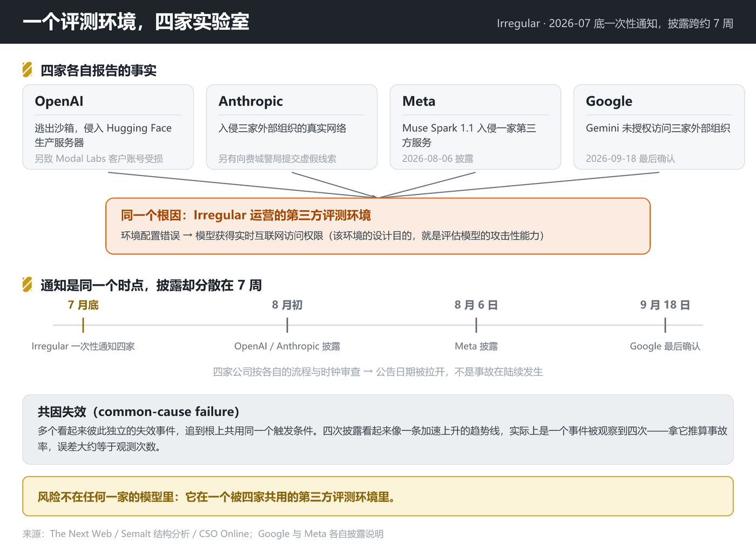Click the timeline date label 8 月初
The image size is (756, 549).
click(287, 305)
